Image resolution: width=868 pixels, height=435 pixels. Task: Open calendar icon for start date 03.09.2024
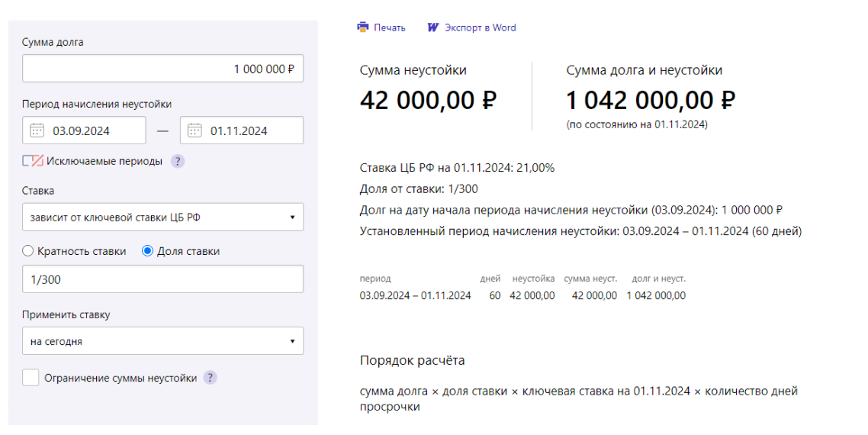coord(37,130)
